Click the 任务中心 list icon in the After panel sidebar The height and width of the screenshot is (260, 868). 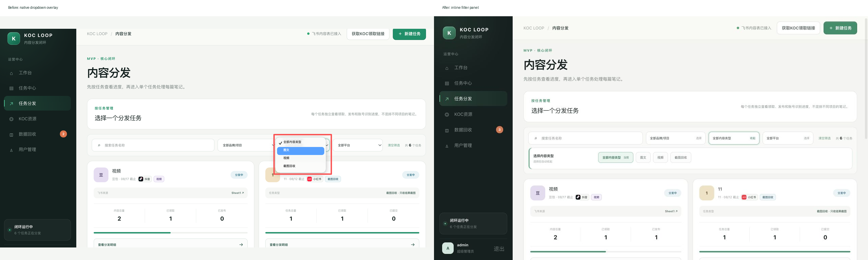click(x=447, y=83)
